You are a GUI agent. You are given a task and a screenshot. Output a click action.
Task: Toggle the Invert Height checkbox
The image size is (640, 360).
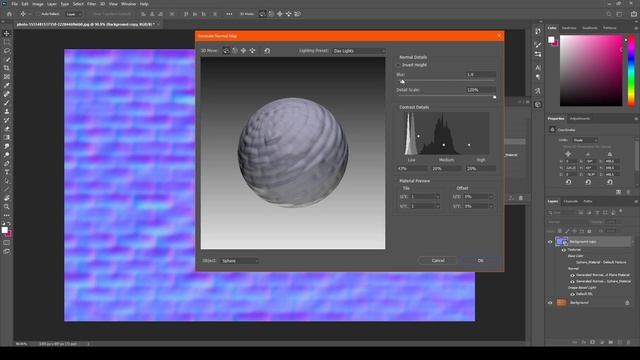(x=398, y=65)
